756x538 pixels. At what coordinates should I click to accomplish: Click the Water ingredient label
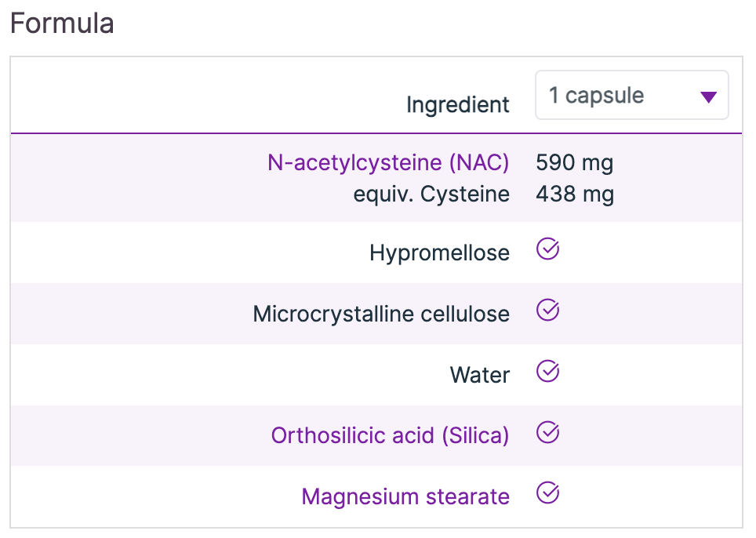click(x=479, y=375)
